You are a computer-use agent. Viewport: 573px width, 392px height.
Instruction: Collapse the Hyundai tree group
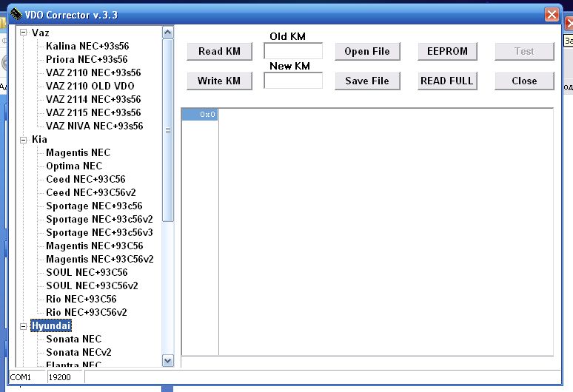[x=24, y=326]
